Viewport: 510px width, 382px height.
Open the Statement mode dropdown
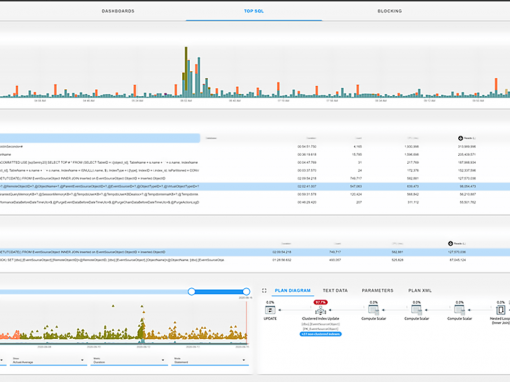pyautogui.click(x=210, y=361)
